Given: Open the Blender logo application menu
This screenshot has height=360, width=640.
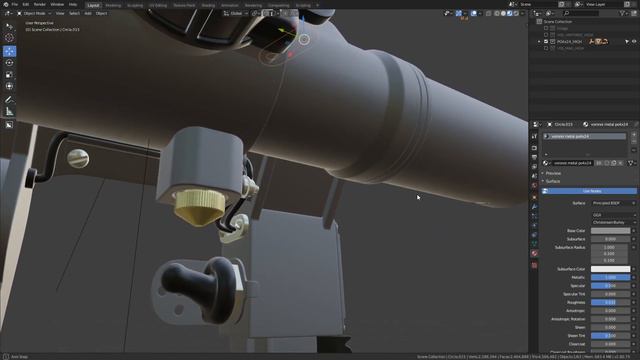Looking at the screenshot, I should coord(5,4).
